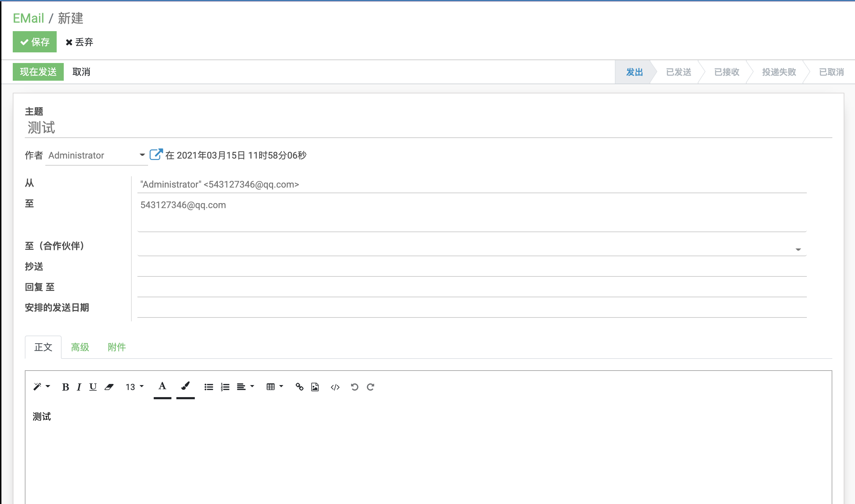Open the font size 13 dropdown
The image size is (855, 504).
click(x=134, y=387)
